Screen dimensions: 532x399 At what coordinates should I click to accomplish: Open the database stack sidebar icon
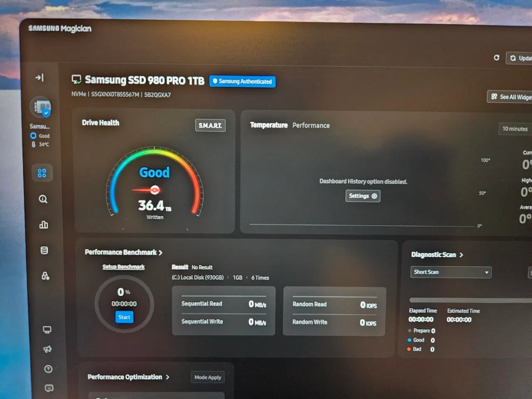tap(44, 250)
